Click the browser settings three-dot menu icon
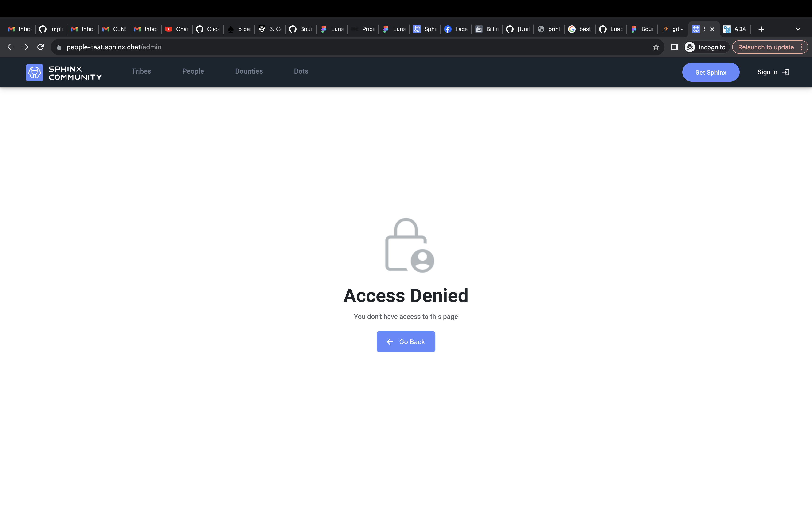 [803, 47]
